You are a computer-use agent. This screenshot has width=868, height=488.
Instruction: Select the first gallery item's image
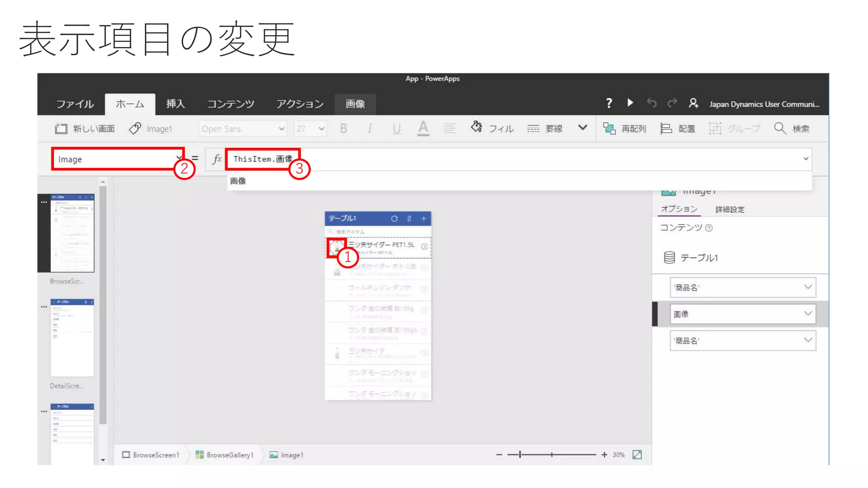tap(337, 248)
